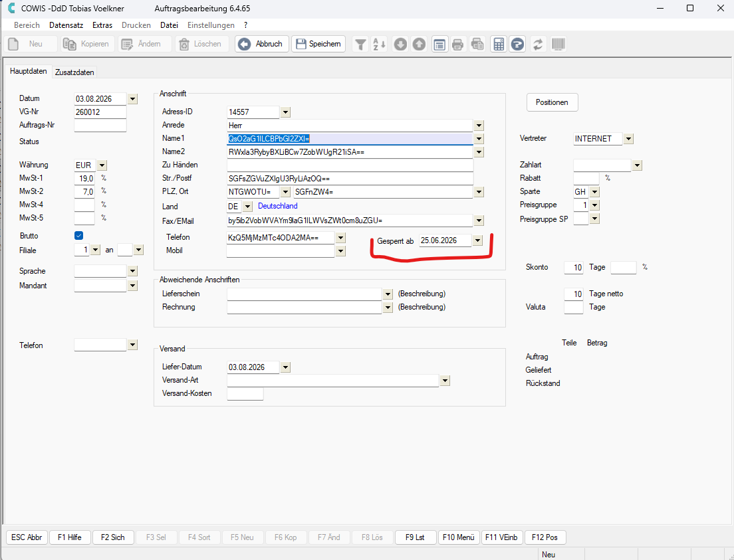Click the ESC Abbr button
The height and width of the screenshot is (560, 734).
click(x=27, y=537)
